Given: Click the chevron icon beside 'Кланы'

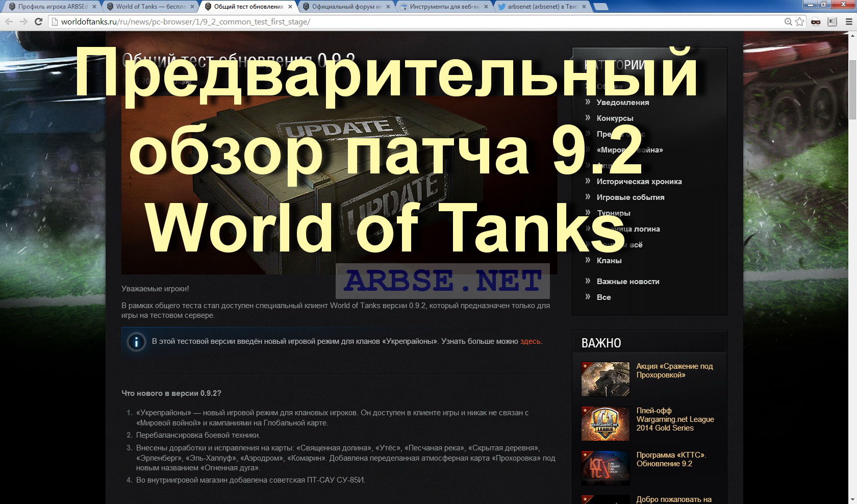Looking at the screenshot, I should click(588, 260).
